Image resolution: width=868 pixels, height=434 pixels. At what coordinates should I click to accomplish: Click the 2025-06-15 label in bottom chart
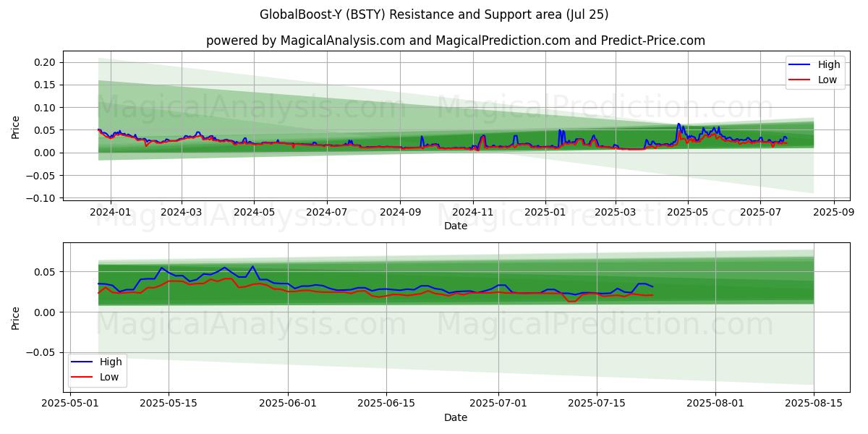386,404
